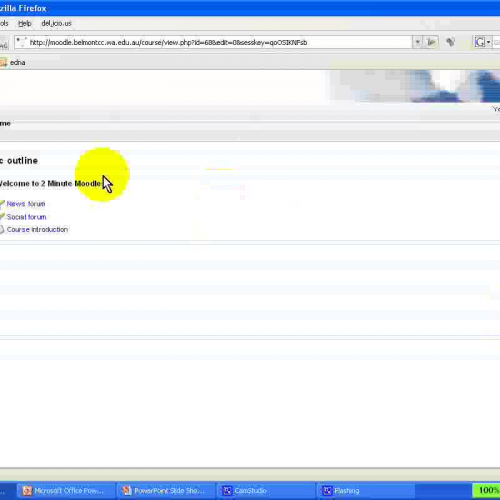
Task: Click the outline heading text
Action: point(22,161)
